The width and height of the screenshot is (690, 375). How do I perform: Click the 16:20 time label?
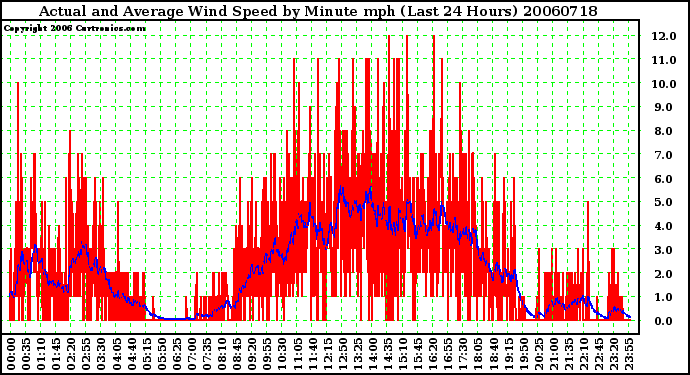[x=433, y=354]
